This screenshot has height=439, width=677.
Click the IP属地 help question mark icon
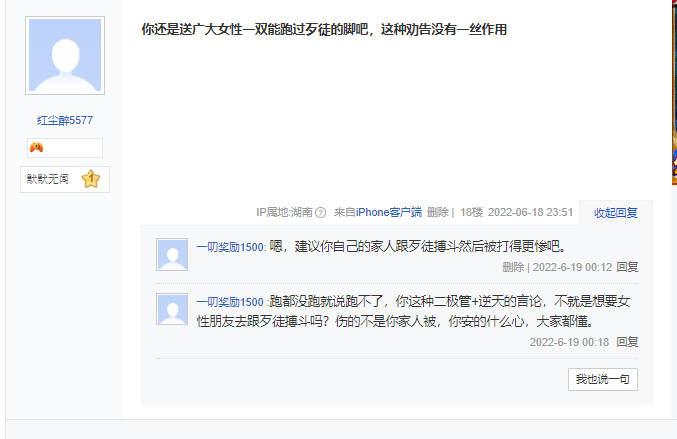pos(320,212)
